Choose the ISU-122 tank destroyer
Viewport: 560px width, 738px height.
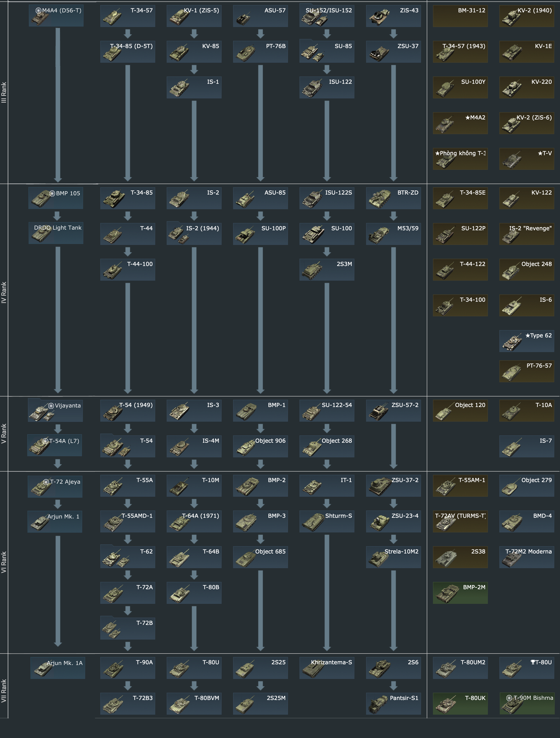point(327,87)
